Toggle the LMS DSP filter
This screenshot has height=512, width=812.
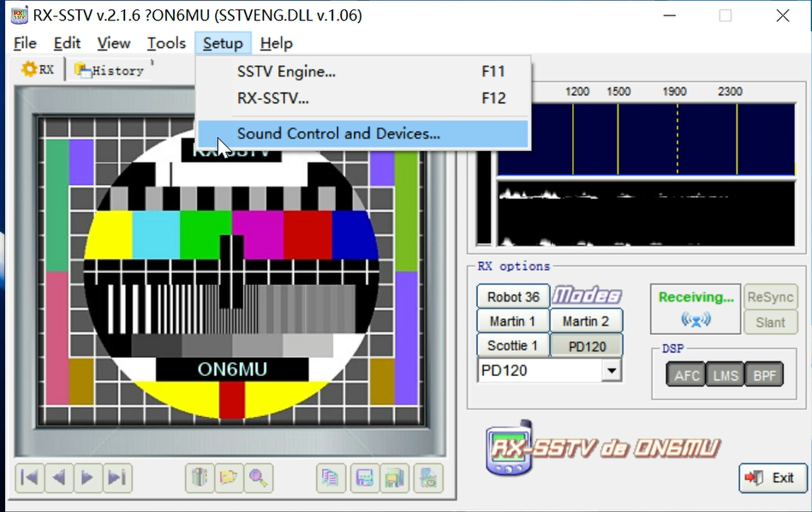coord(725,375)
